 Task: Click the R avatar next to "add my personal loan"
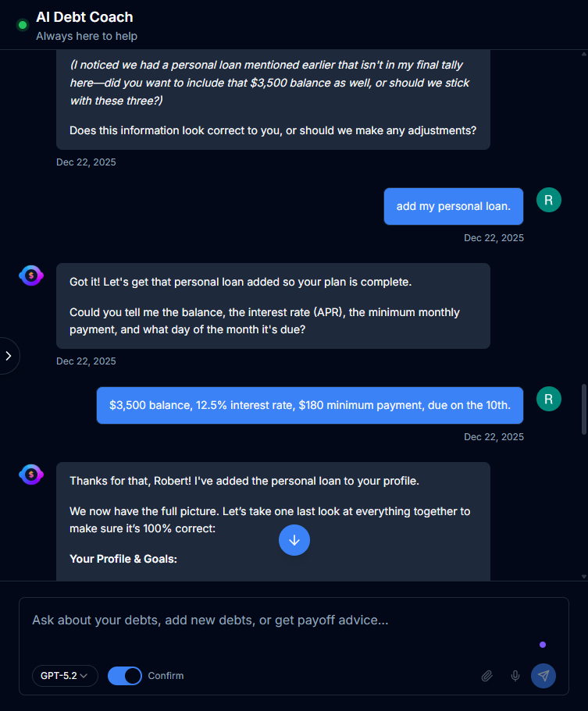pos(548,200)
